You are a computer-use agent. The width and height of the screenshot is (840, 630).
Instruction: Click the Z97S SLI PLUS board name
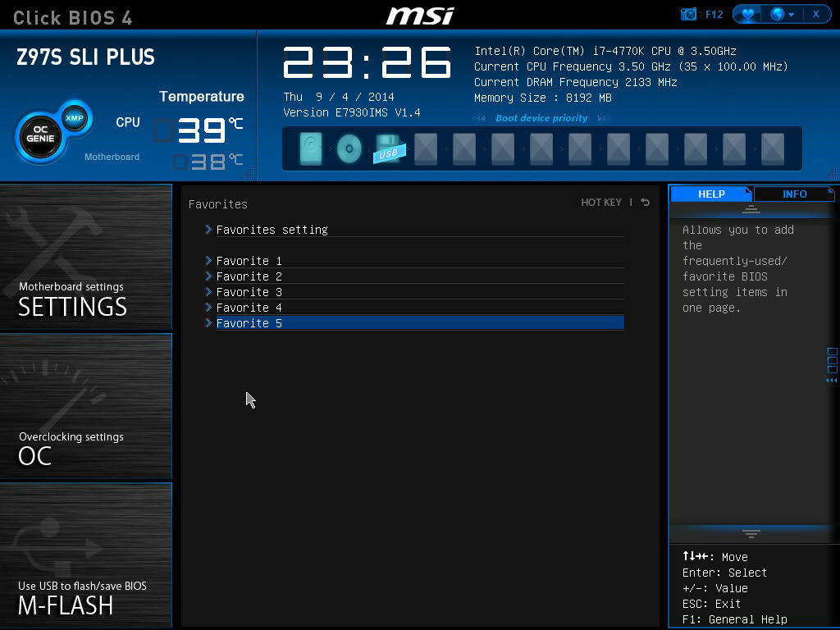85,57
